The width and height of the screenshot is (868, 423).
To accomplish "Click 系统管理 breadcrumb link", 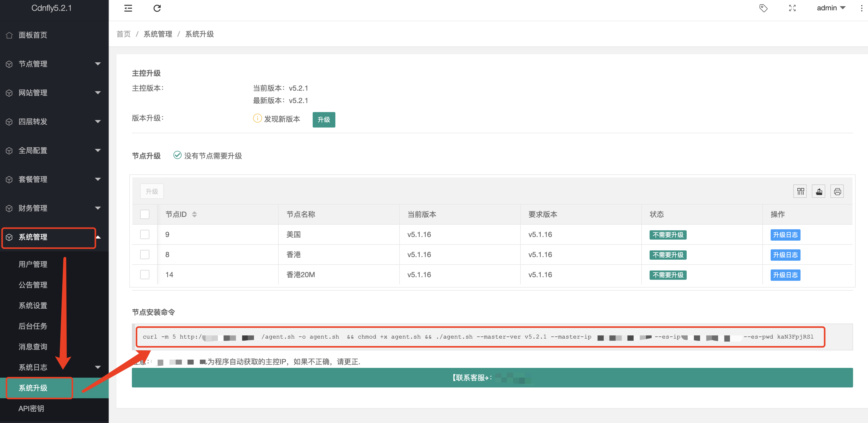I will pyautogui.click(x=158, y=34).
